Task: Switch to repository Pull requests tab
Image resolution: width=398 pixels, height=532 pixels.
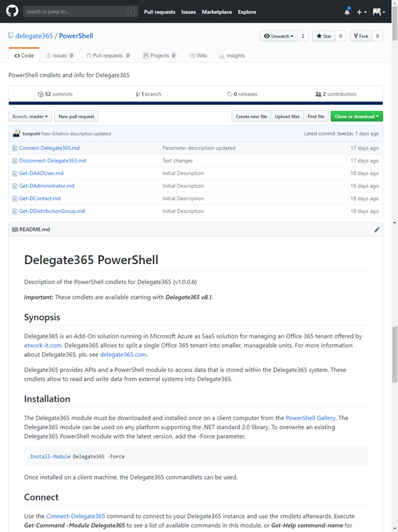Action: 108,56
